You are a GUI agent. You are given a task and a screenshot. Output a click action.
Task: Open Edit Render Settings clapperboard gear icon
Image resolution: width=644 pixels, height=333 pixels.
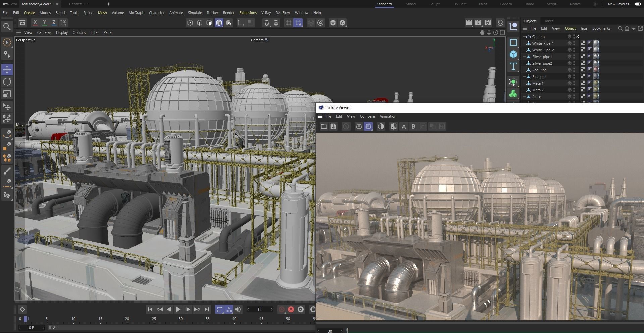pos(488,23)
